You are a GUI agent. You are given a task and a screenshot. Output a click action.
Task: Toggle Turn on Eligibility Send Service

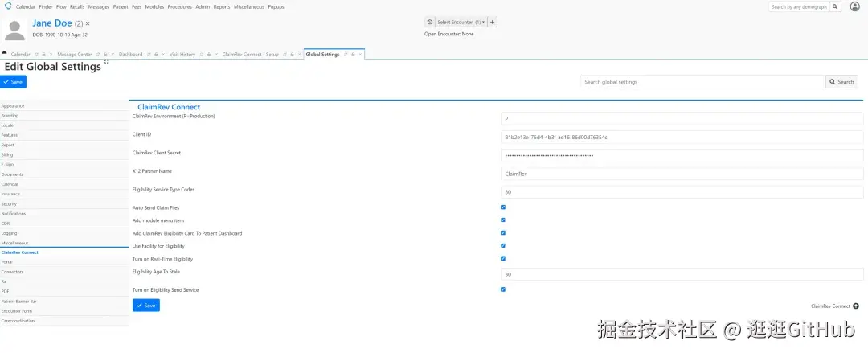coord(502,289)
